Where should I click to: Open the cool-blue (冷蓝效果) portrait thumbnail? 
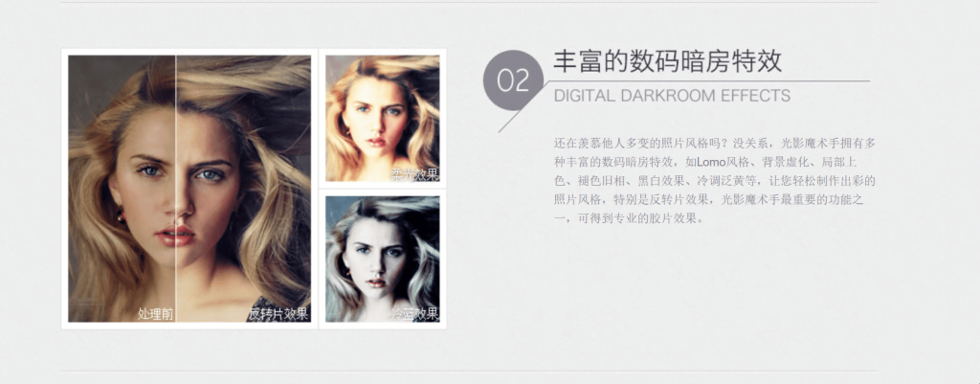coord(383,259)
